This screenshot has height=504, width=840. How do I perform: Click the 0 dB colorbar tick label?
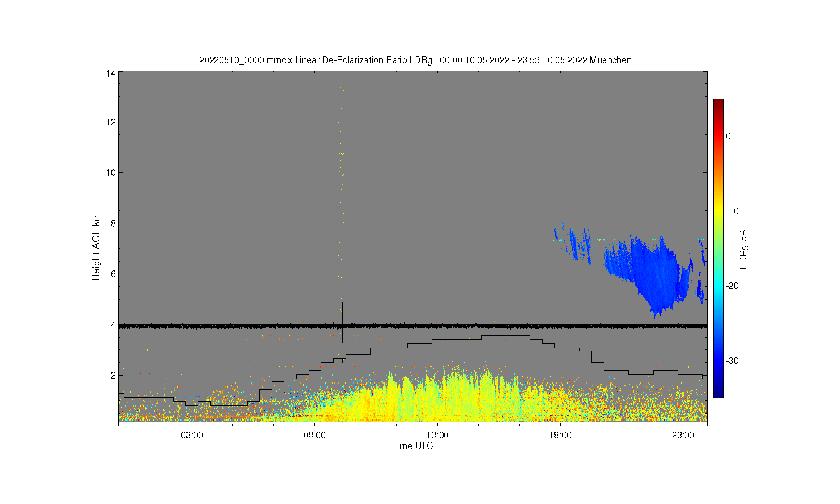point(728,136)
